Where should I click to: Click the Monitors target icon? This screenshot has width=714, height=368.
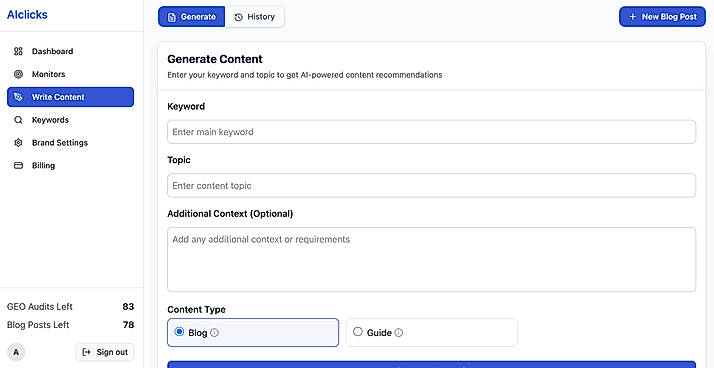(18, 74)
